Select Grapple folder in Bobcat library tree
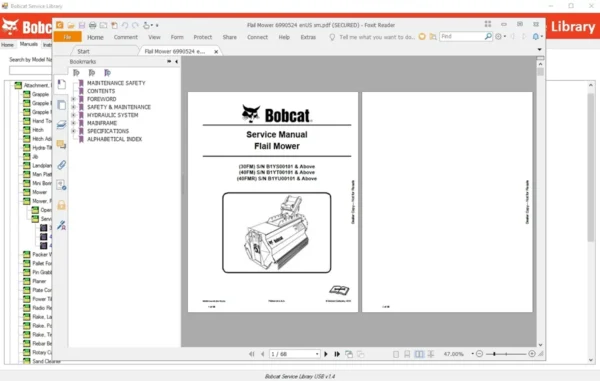600x381 pixels. (41, 94)
